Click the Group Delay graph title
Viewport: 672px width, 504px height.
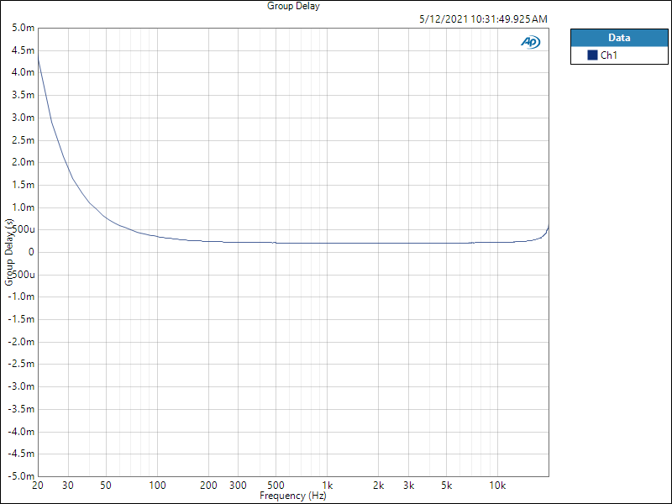pyautogui.click(x=294, y=6)
